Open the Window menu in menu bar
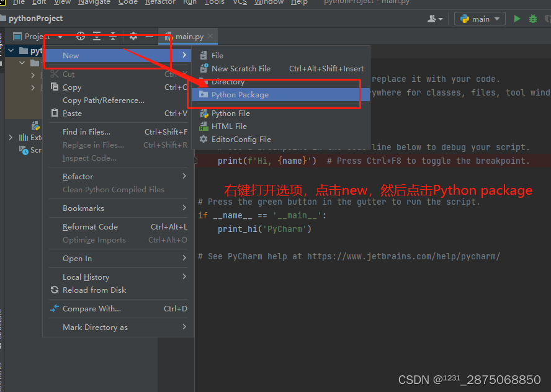This screenshot has height=392, width=551. [269, 2]
